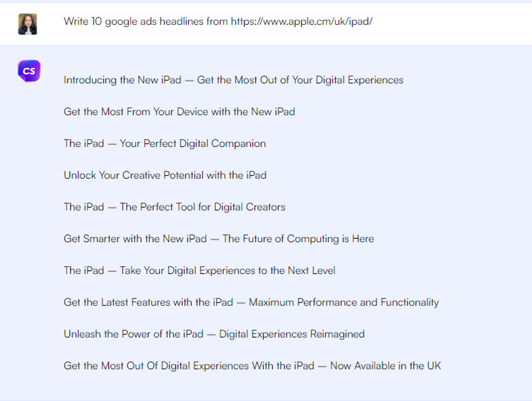The height and width of the screenshot is (401, 532).
Task: Select the "Get Smarter with the New iPad" phrase
Action: 135,239
